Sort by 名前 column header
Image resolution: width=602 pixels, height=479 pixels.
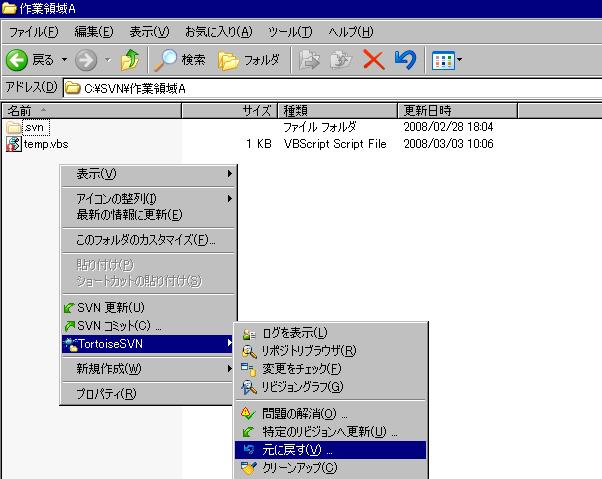coord(92,111)
